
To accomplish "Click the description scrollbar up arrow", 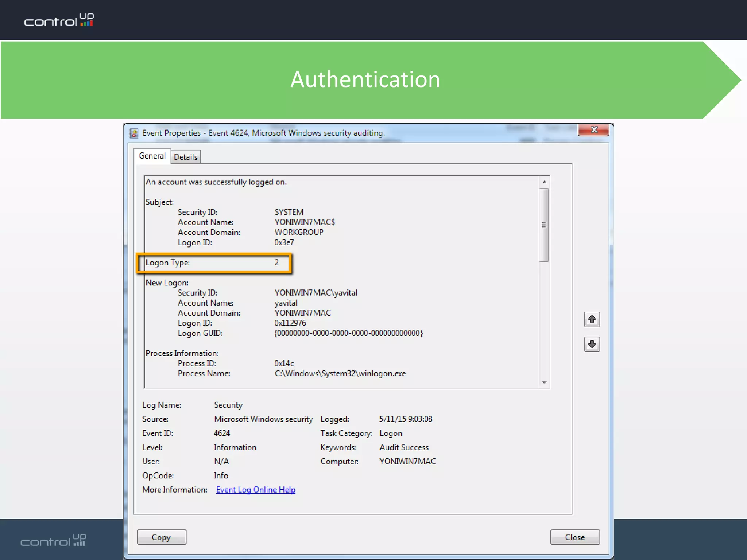I will [544, 182].
